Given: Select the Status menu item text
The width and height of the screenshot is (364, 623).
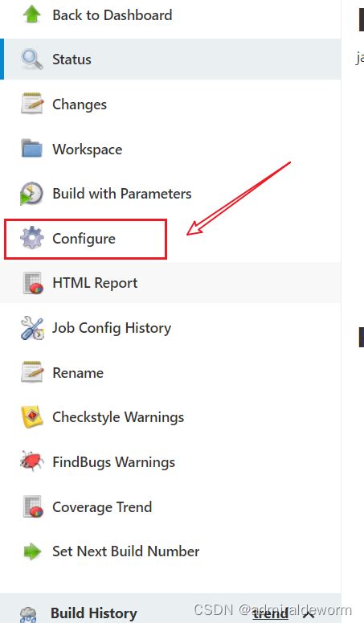Looking at the screenshot, I should [72, 59].
